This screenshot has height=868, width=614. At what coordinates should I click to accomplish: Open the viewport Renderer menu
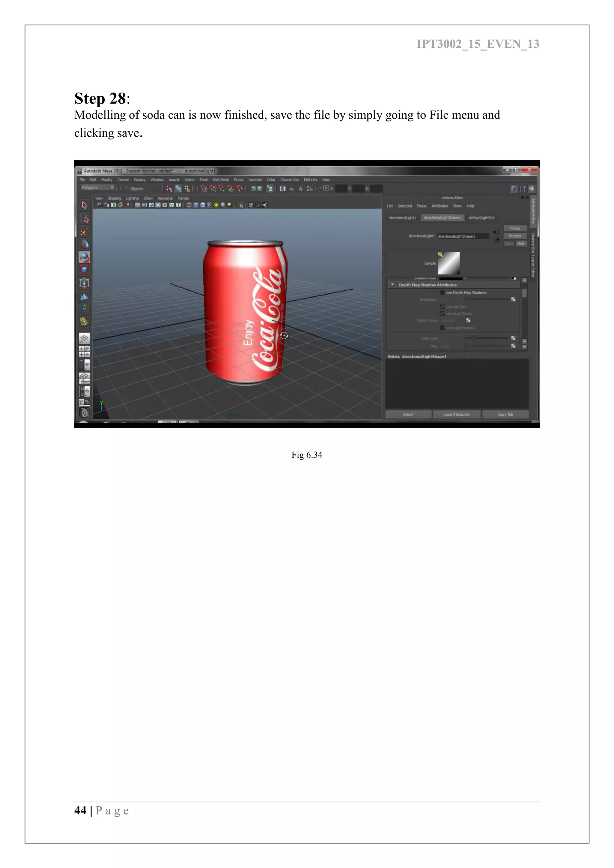point(165,198)
